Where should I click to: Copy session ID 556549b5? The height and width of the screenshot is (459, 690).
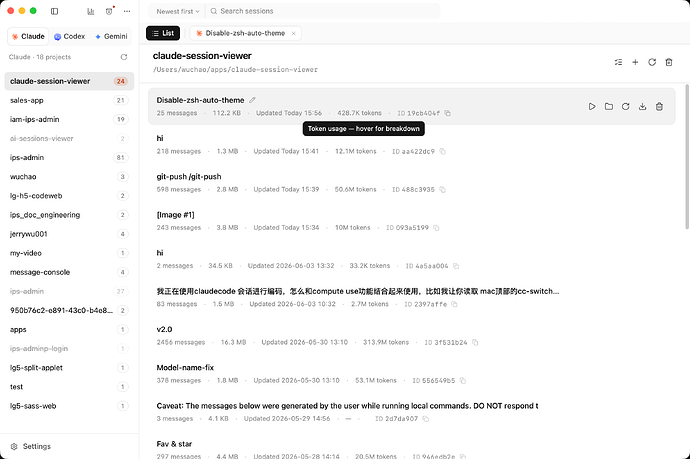pyautogui.click(x=462, y=381)
